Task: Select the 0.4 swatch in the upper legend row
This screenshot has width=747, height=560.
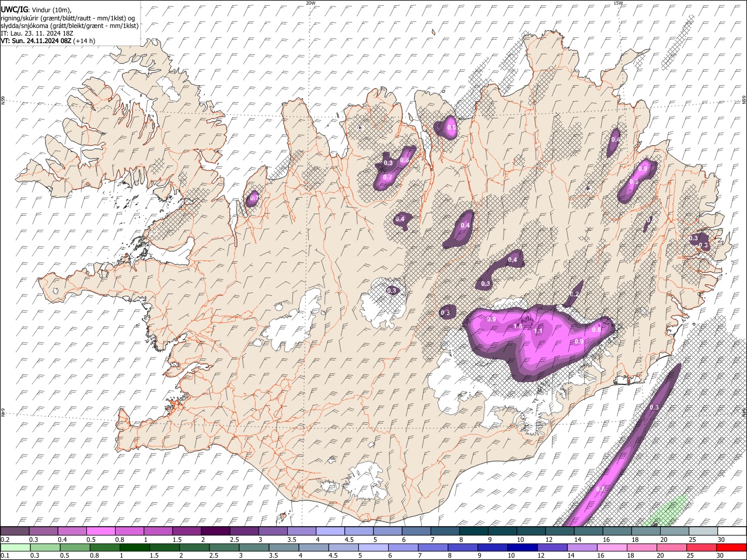Action: point(72,531)
